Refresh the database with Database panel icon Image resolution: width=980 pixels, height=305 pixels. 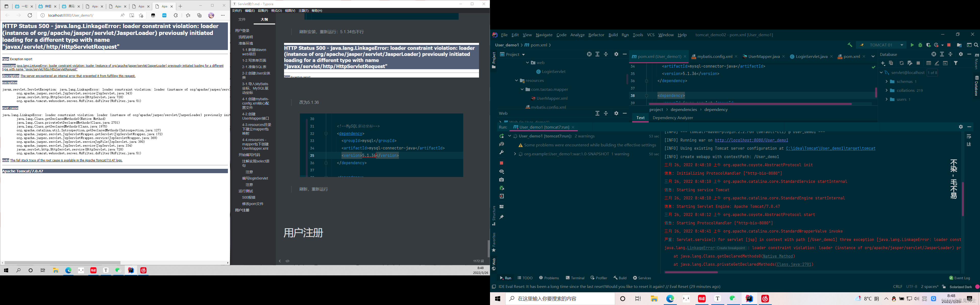pyautogui.click(x=901, y=63)
